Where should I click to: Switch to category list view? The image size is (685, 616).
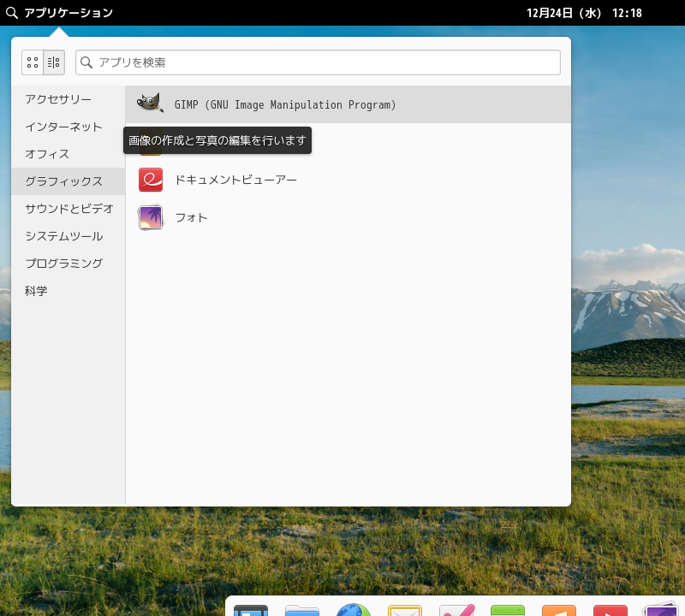(x=54, y=62)
